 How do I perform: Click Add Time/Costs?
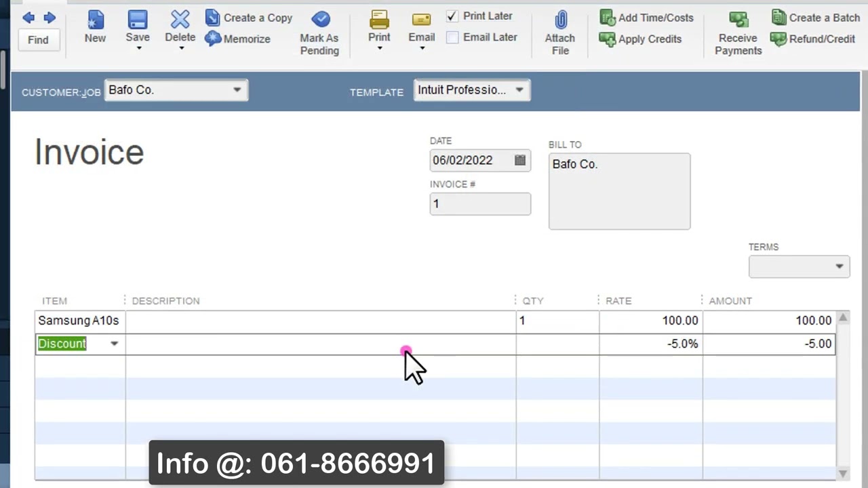[646, 18]
